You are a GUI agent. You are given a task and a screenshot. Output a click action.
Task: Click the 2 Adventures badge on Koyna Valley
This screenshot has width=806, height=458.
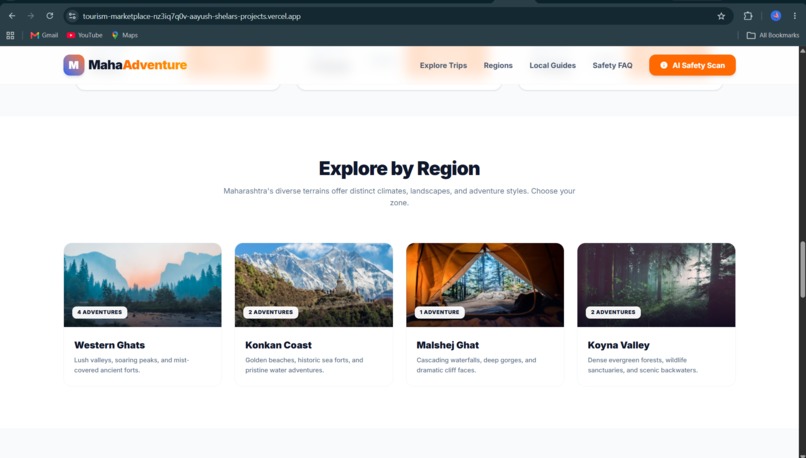(613, 312)
